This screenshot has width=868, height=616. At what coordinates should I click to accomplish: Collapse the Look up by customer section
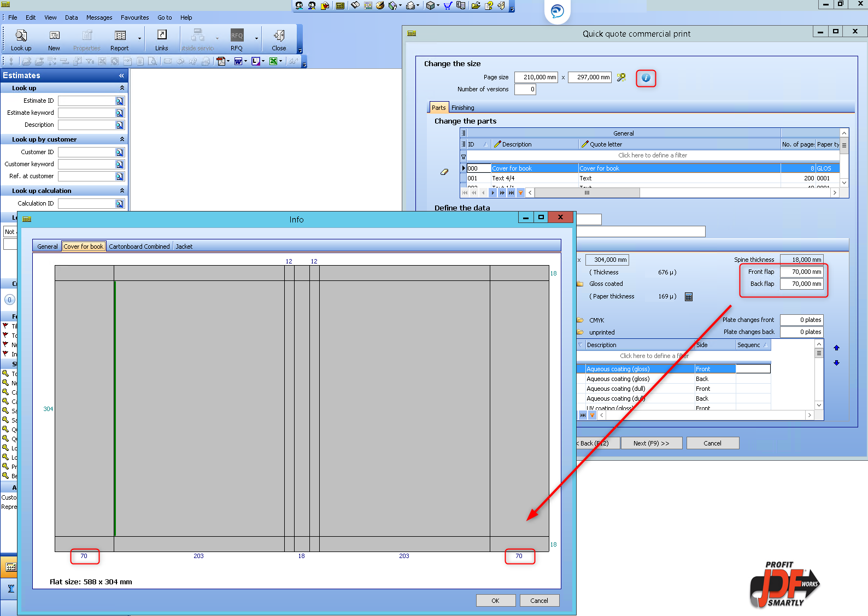(x=122, y=139)
